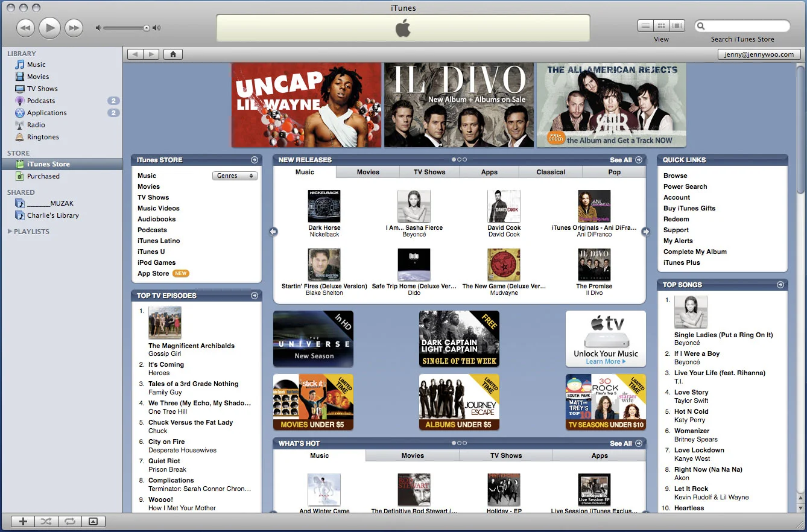Open Buy iTunes Gifts link
The height and width of the screenshot is (532, 807).
tap(689, 208)
